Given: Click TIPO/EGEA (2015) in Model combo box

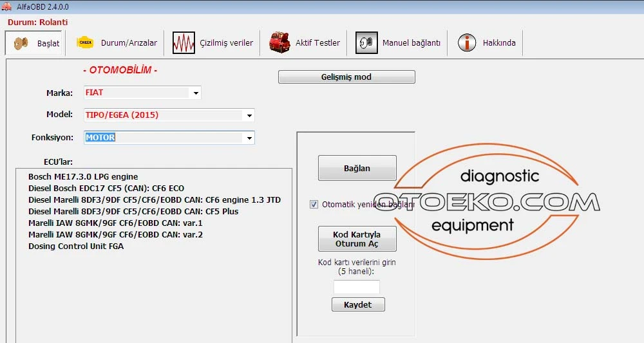Looking at the screenshot, I should click(x=122, y=115).
